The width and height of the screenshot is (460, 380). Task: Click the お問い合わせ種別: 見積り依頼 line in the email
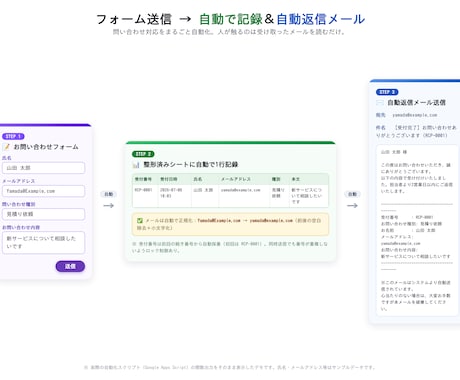point(411,224)
